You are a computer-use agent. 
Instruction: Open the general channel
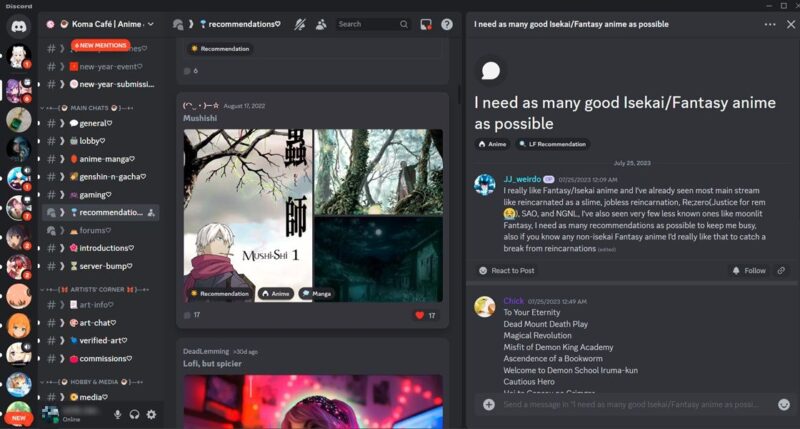[x=101, y=123]
